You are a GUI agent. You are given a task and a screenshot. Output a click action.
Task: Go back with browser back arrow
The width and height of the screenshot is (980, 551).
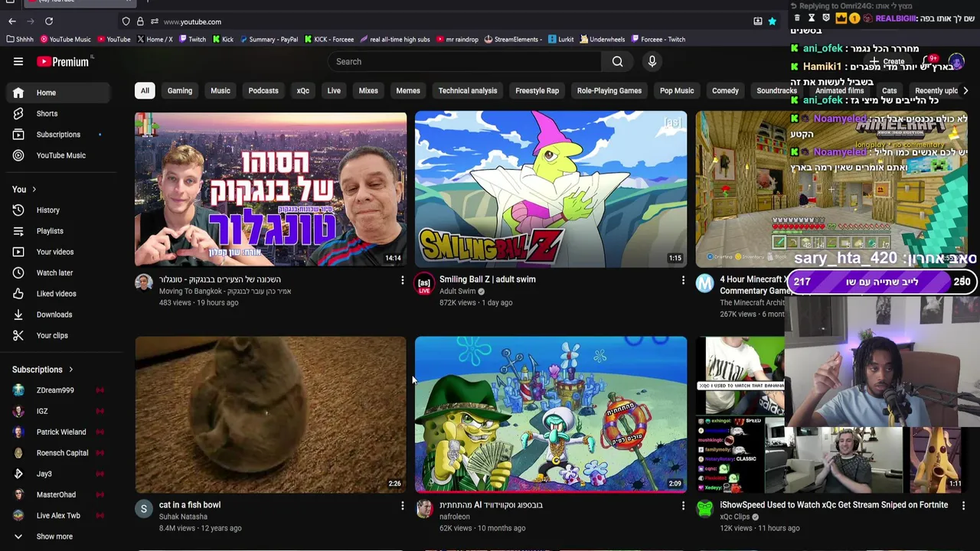[12, 21]
